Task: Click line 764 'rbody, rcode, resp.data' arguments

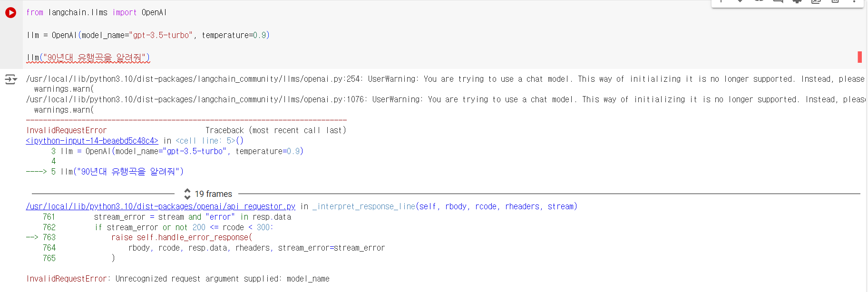Action: 214,248
